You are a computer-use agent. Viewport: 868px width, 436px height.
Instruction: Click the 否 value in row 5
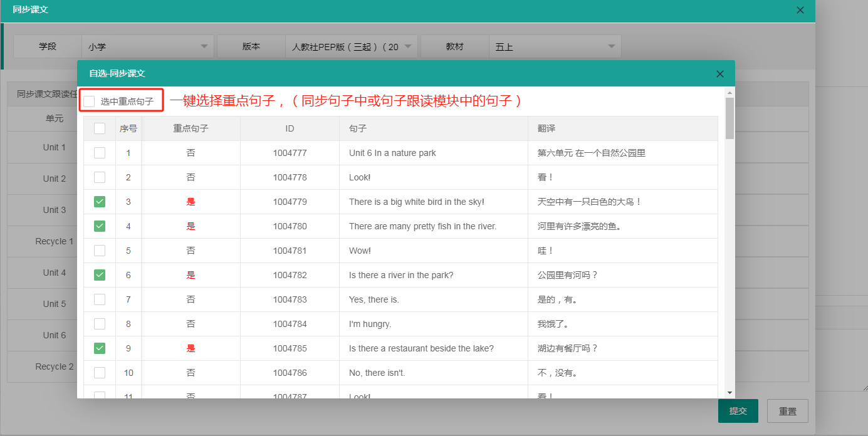tap(191, 251)
